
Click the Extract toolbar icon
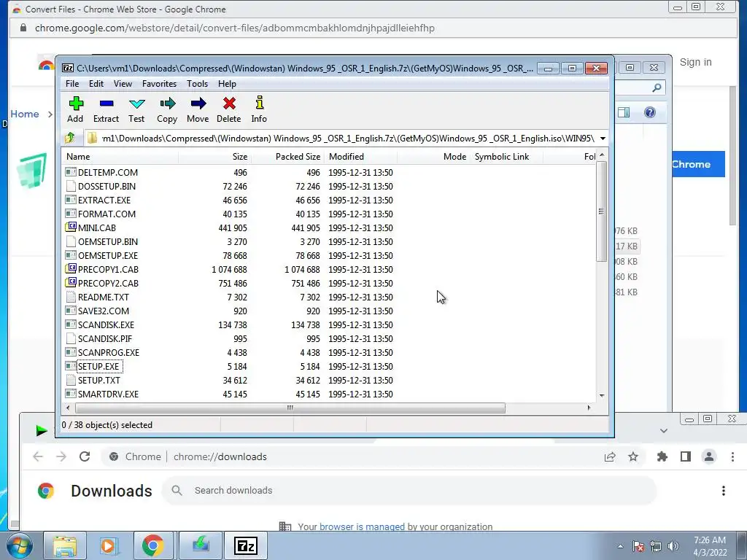coord(106,109)
